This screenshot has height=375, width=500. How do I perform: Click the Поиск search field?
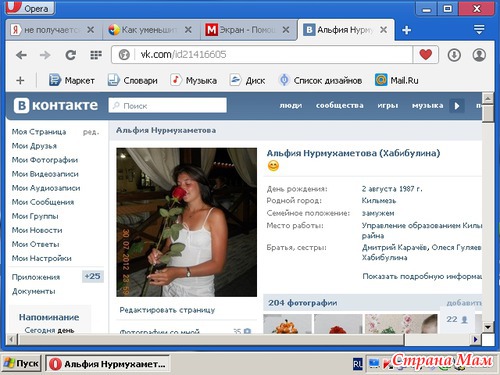click(x=168, y=106)
